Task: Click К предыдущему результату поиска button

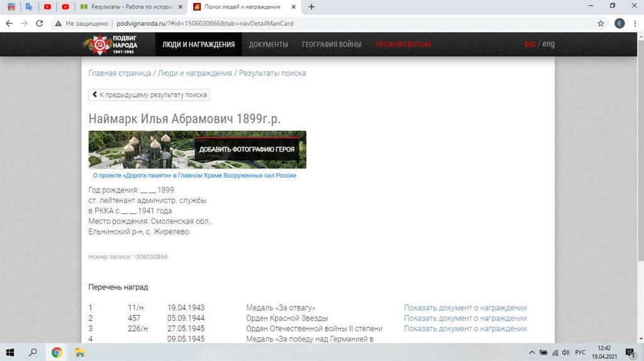Action: pos(149,95)
